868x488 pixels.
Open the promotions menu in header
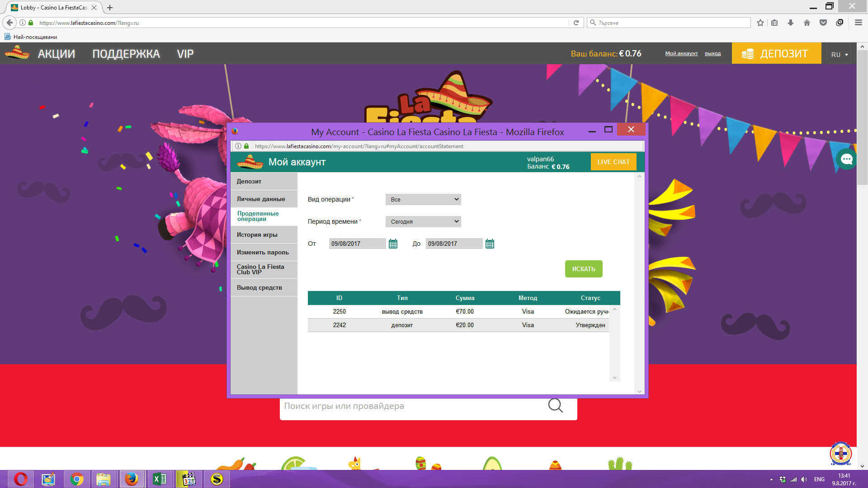(57, 54)
